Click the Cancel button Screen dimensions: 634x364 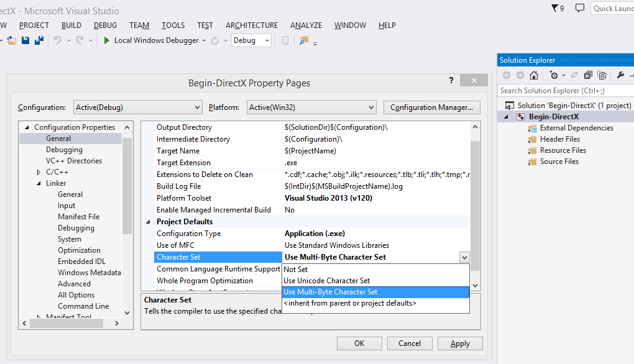(x=410, y=344)
